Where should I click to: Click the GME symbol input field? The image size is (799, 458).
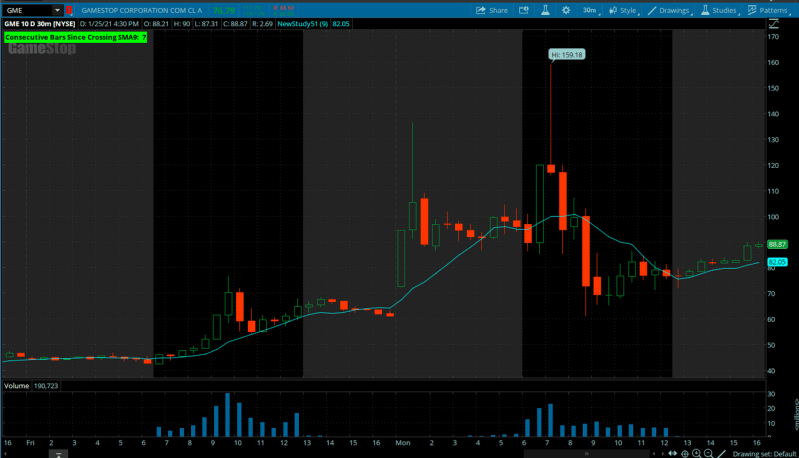pos(28,10)
